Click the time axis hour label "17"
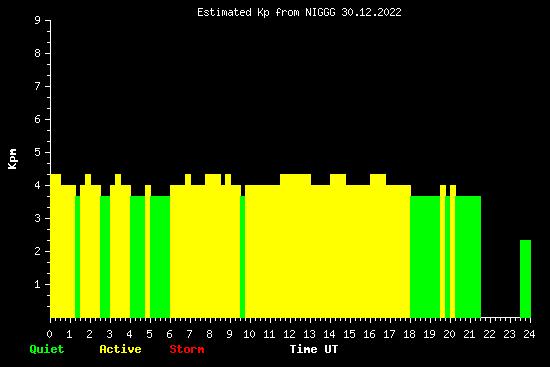The image size is (550, 367). coord(389,334)
